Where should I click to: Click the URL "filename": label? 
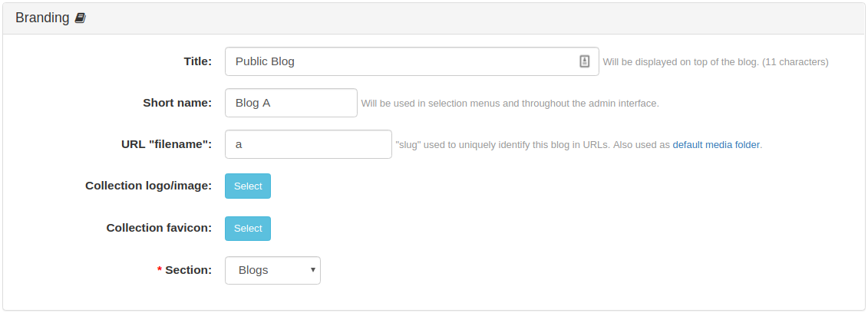pyautogui.click(x=167, y=144)
